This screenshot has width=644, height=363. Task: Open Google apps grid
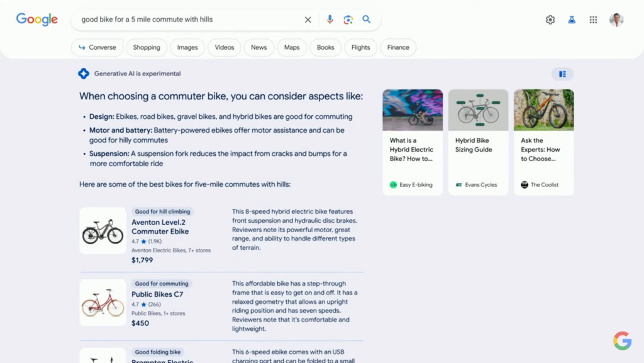593,20
